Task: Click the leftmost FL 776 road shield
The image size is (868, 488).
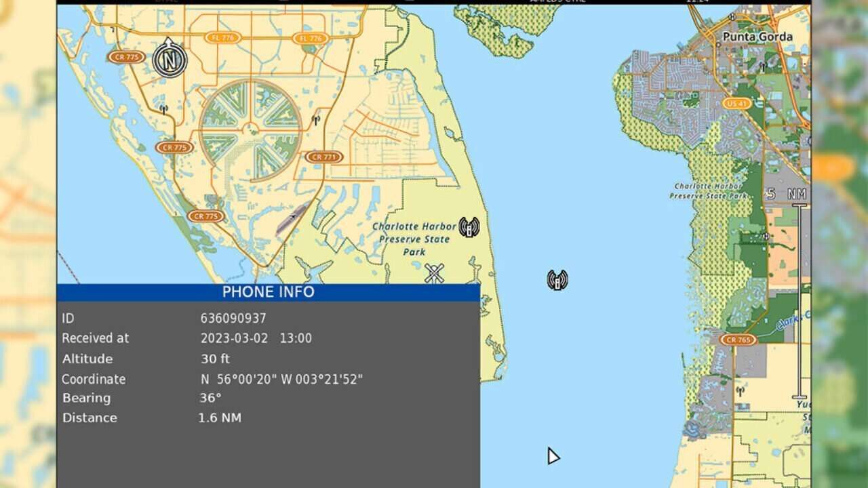Action: [222, 38]
